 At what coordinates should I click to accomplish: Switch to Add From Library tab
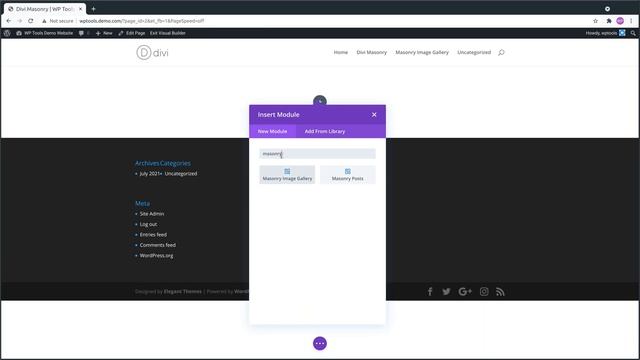coord(324,131)
